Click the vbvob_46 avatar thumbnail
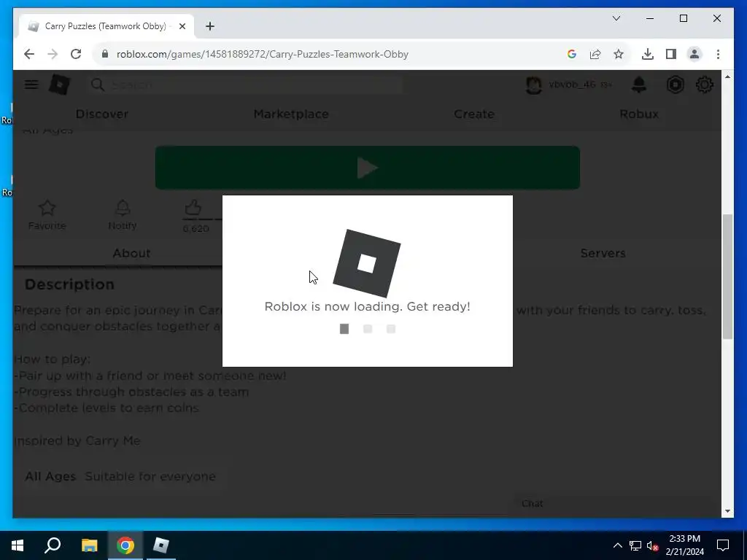This screenshot has height=560, width=747. coord(533,85)
